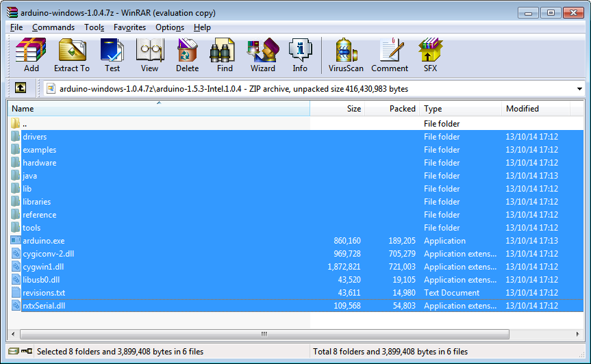Click the 189,205 packed value
Screen dimensions: 591x364
pos(402,241)
